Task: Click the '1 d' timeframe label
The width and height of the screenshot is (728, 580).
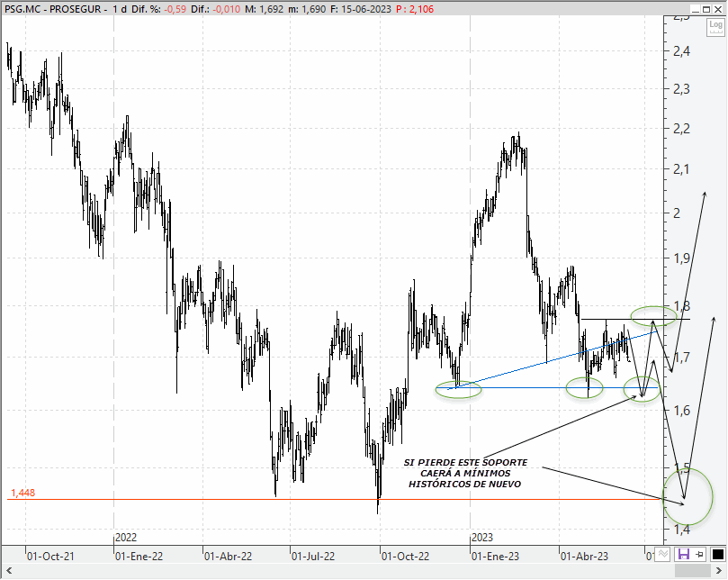Action: (x=120, y=9)
